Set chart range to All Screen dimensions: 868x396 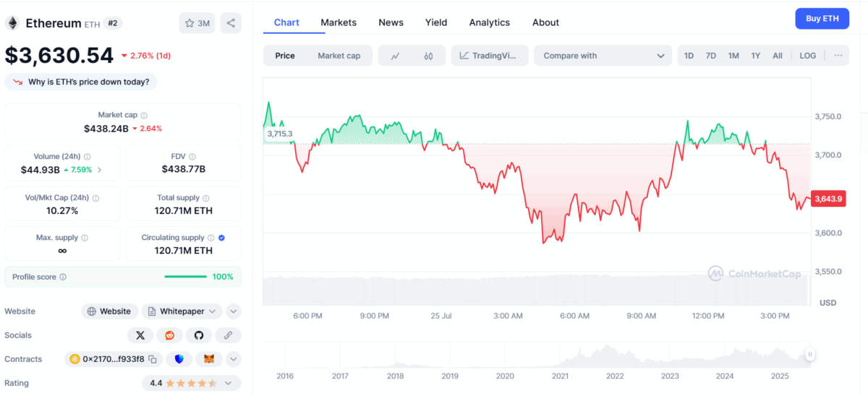778,56
